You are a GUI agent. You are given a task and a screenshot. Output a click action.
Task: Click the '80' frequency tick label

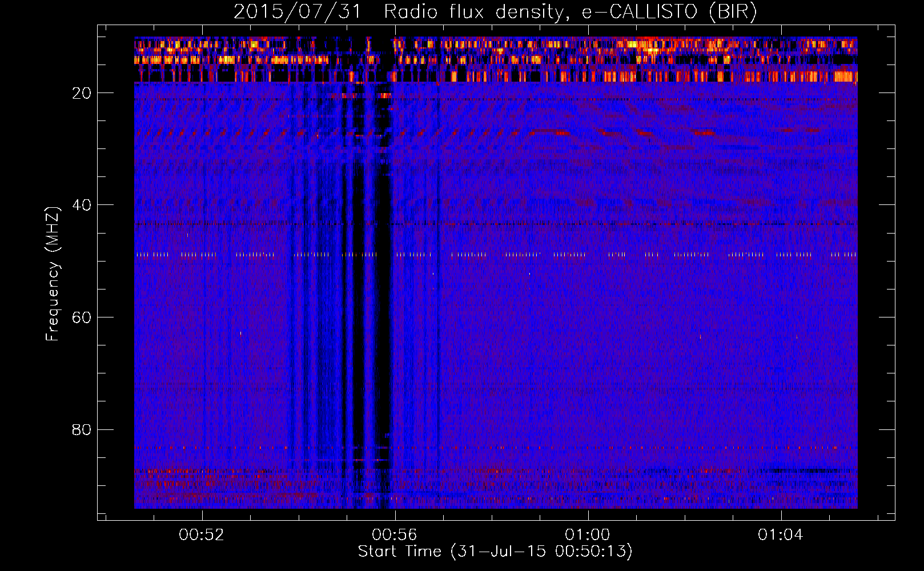click(x=82, y=429)
